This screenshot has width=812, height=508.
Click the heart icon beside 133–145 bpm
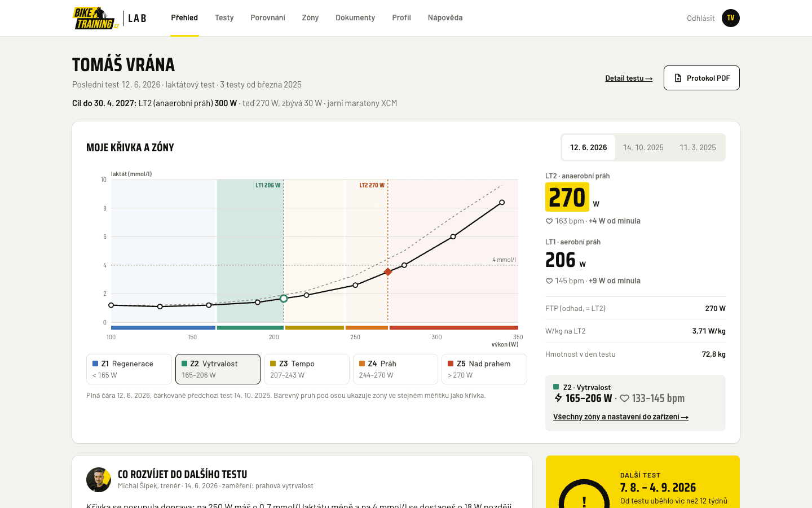pyautogui.click(x=624, y=398)
